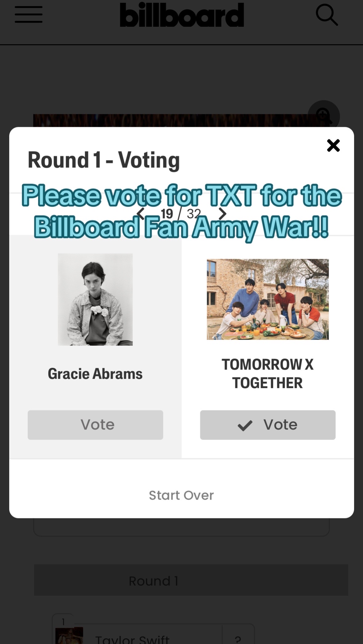Tap the search magnifier icon

tap(327, 15)
